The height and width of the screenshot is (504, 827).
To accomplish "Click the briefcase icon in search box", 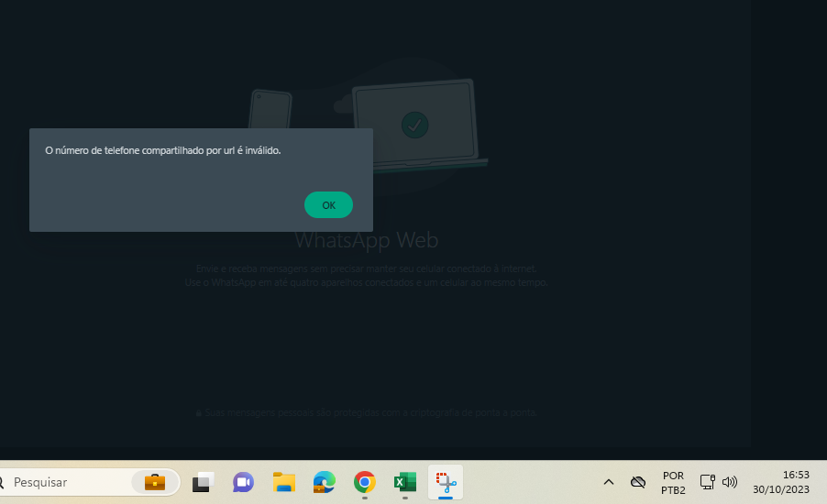I will (155, 482).
